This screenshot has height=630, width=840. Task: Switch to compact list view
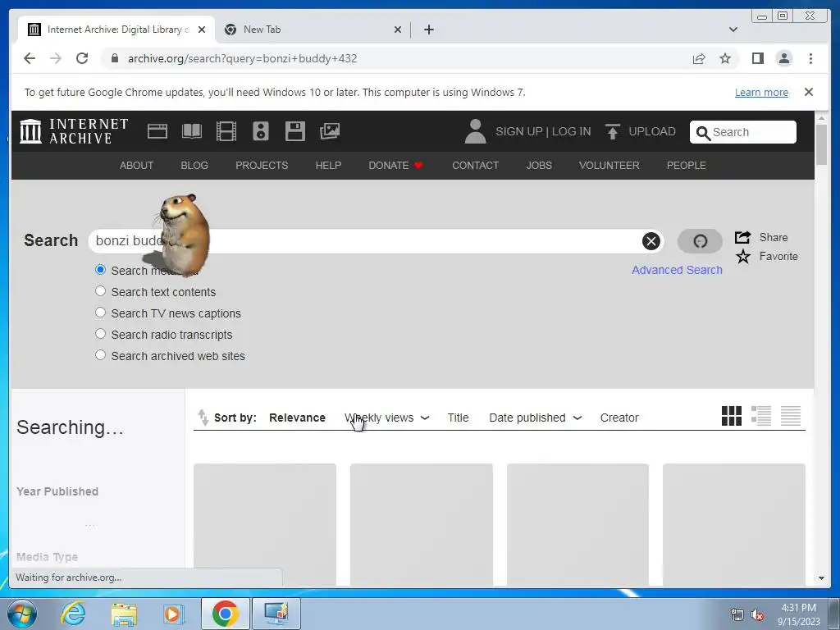[x=790, y=416]
